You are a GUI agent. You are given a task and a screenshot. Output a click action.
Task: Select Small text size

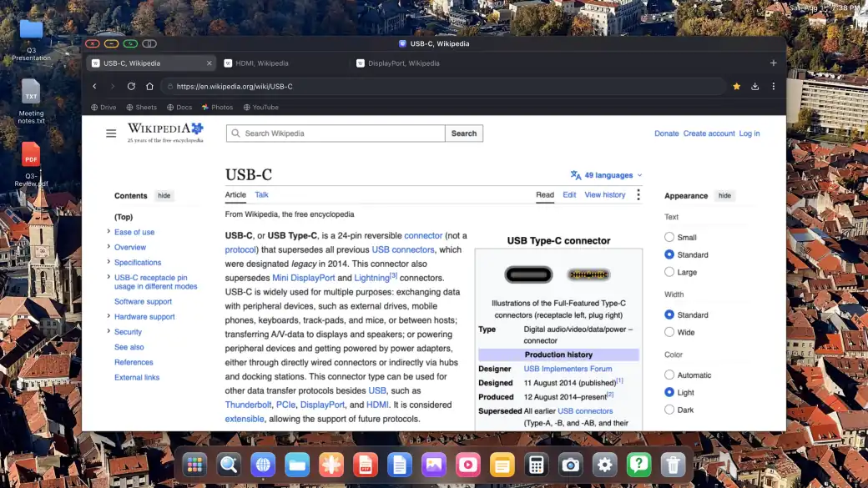tap(669, 238)
